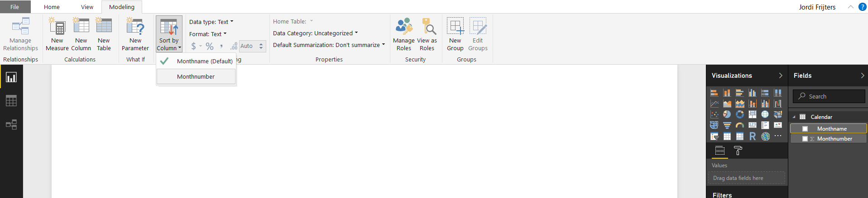Open the Fields well tab icon
The width and height of the screenshot is (868, 198).
[x=719, y=151]
